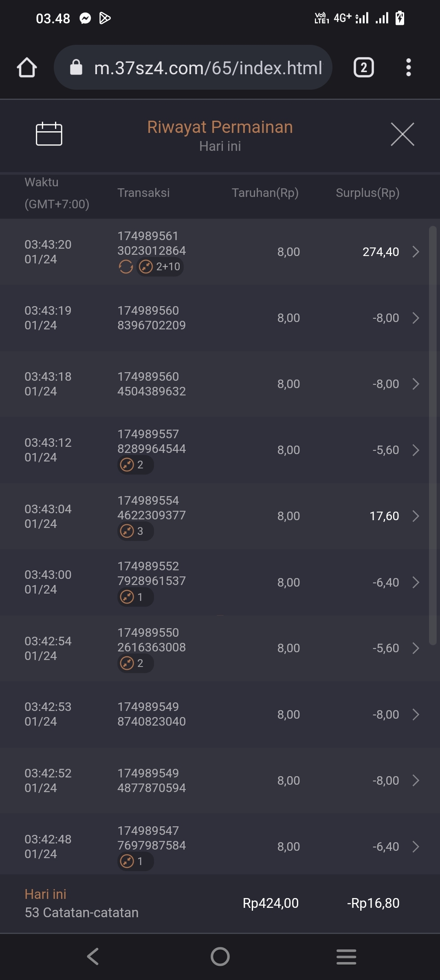Image resolution: width=440 pixels, height=980 pixels.
Task: Tap the address bar URL m.37sz4.com
Action: (x=208, y=68)
